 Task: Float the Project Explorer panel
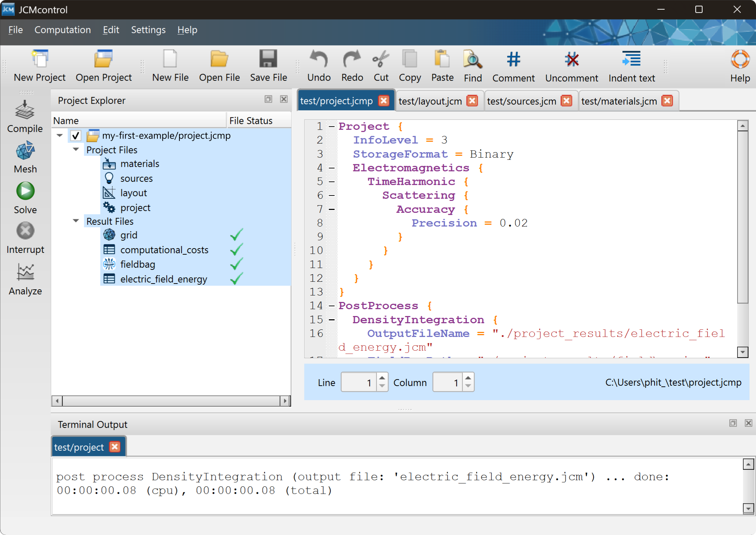(268, 99)
